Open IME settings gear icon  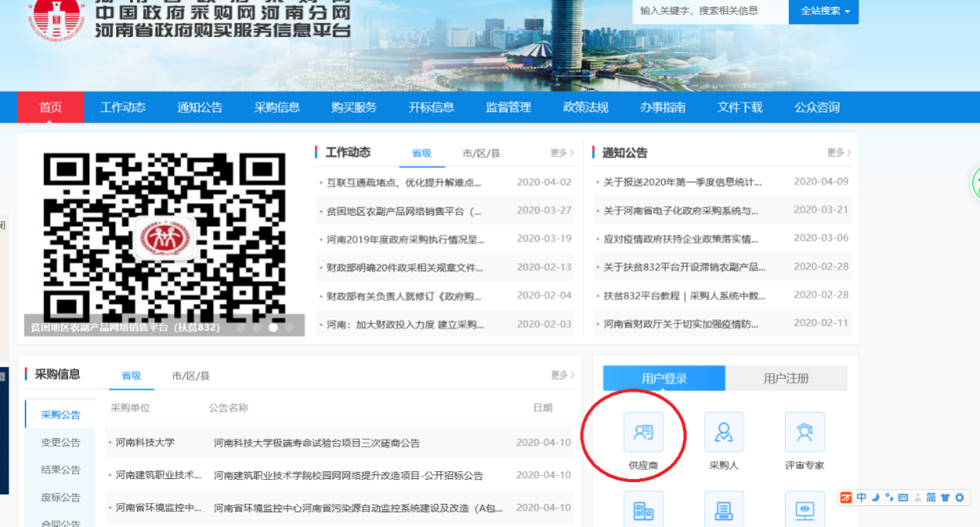click(x=960, y=498)
